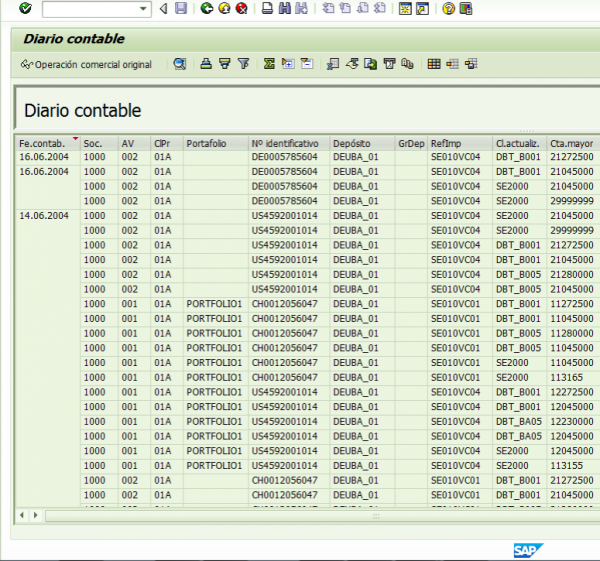Select the Depósito column header
This screenshot has width=600, height=561.
[362, 144]
